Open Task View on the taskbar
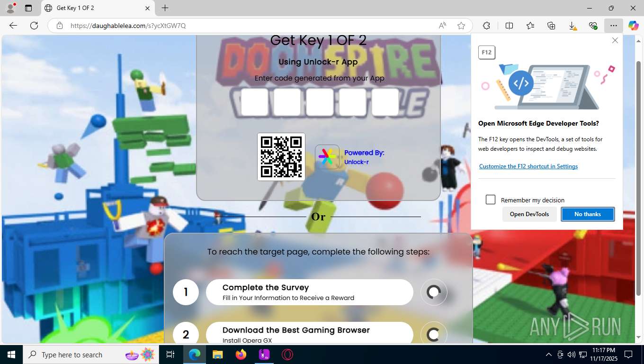 pyautogui.click(x=171, y=355)
